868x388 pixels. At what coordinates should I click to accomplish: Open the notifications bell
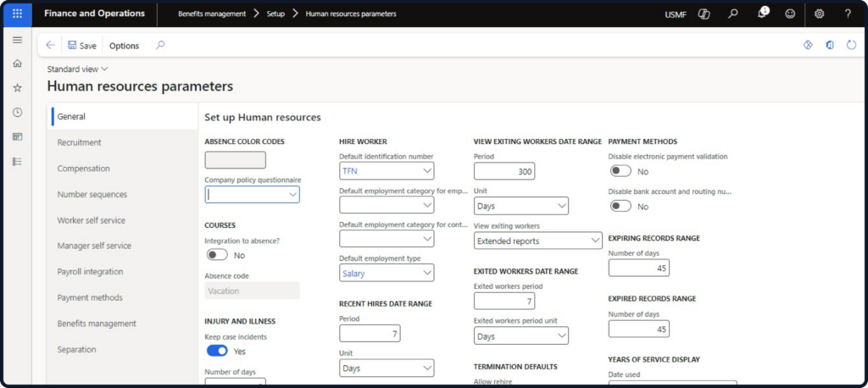[x=762, y=14]
